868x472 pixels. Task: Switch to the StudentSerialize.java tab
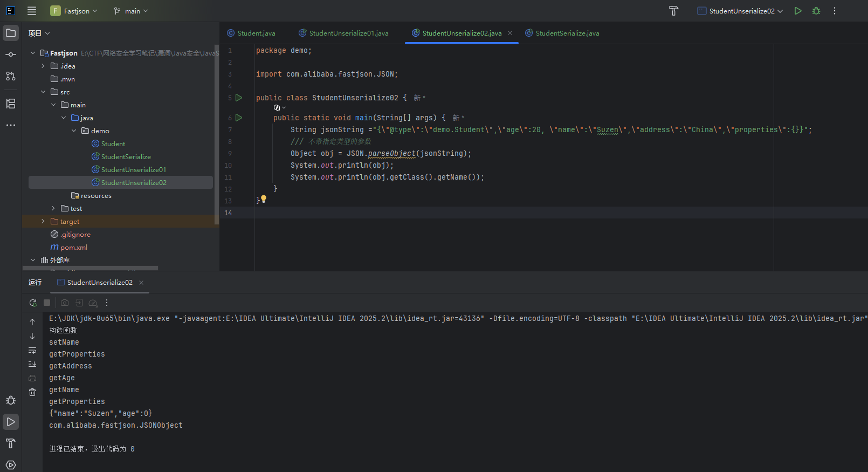562,33
